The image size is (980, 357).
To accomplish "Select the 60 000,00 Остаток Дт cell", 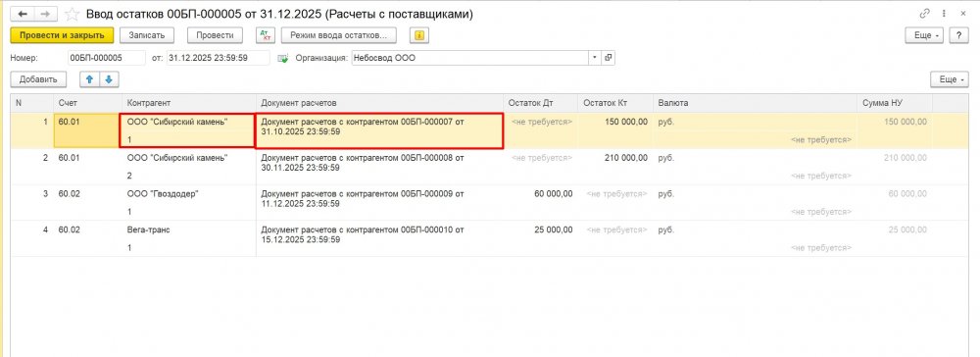I will (541, 194).
